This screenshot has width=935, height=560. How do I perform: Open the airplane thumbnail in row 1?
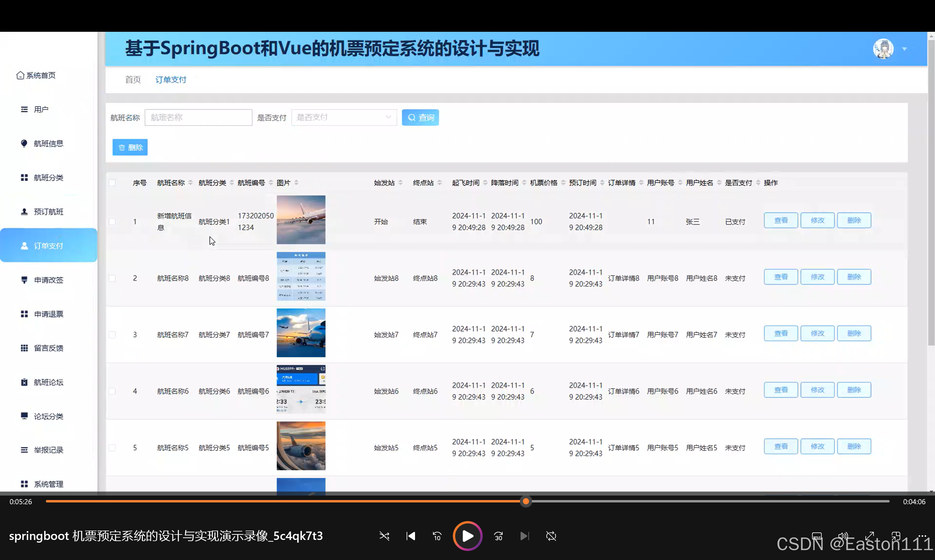(301, 220)
